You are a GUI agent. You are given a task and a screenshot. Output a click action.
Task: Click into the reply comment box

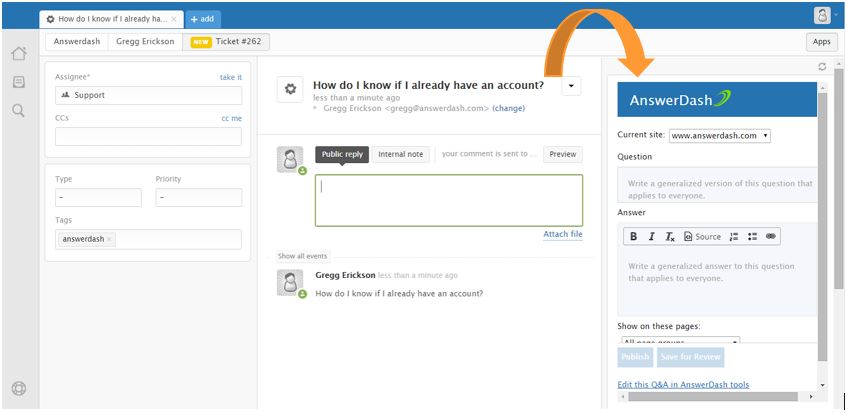[x=449, y=200]
